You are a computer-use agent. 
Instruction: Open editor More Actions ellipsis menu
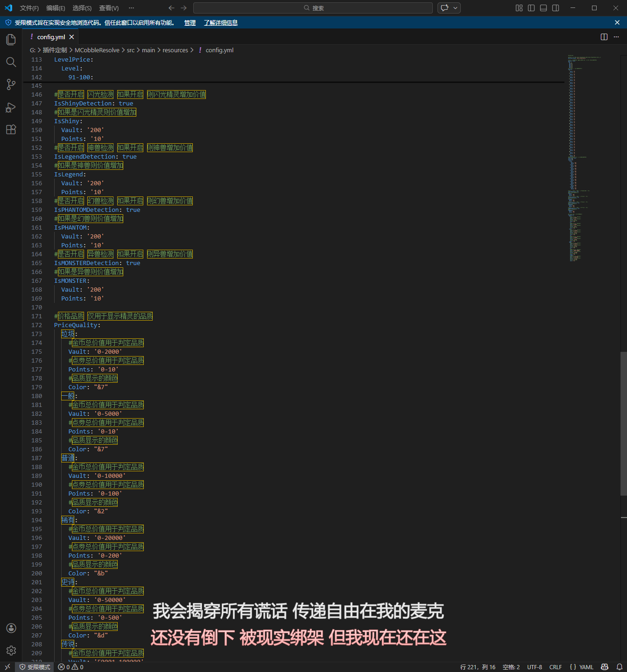[x=616, y=37]
